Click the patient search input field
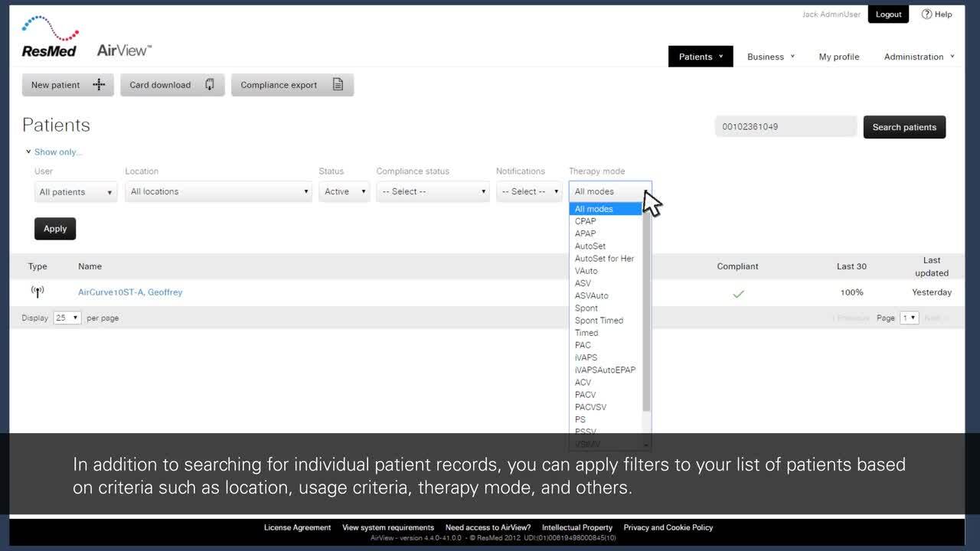Viewport: 980px width, 551px height. [785, 127]
